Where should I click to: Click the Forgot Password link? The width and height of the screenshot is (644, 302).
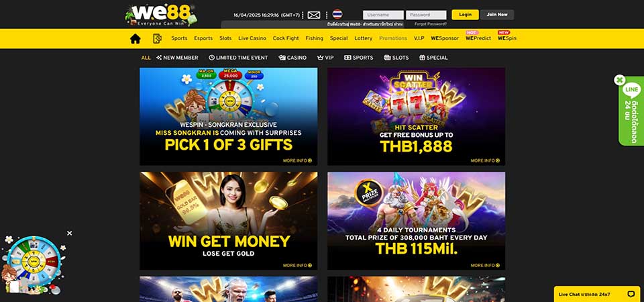click(431, 24)
